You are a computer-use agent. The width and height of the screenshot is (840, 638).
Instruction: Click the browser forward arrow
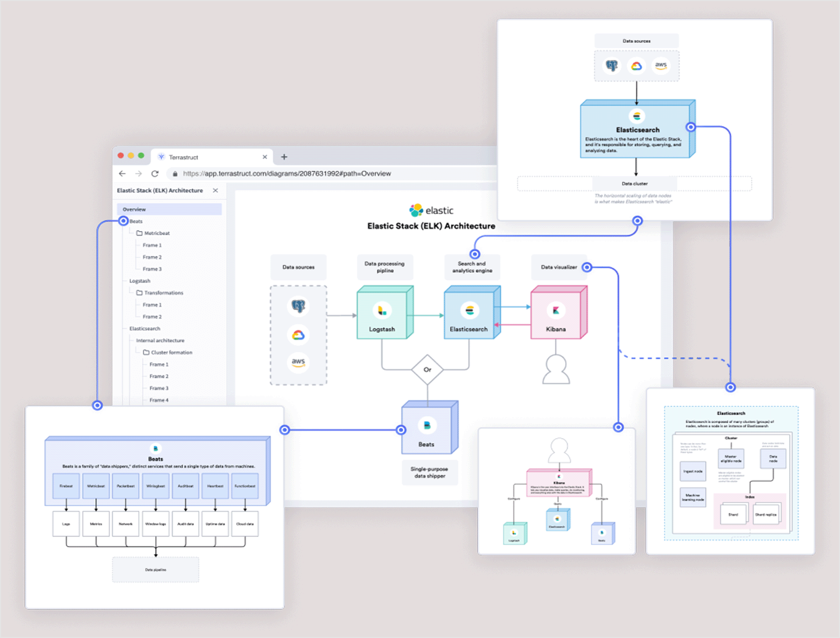138,173
